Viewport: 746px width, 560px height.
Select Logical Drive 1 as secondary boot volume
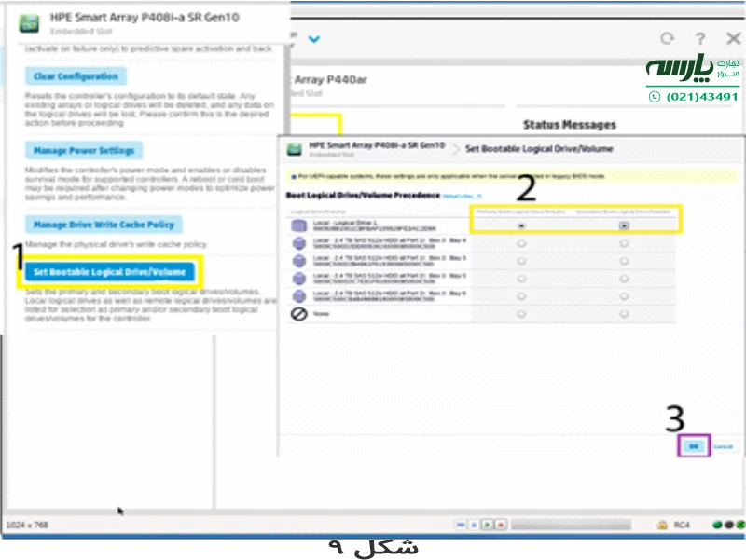pos(624,225)
